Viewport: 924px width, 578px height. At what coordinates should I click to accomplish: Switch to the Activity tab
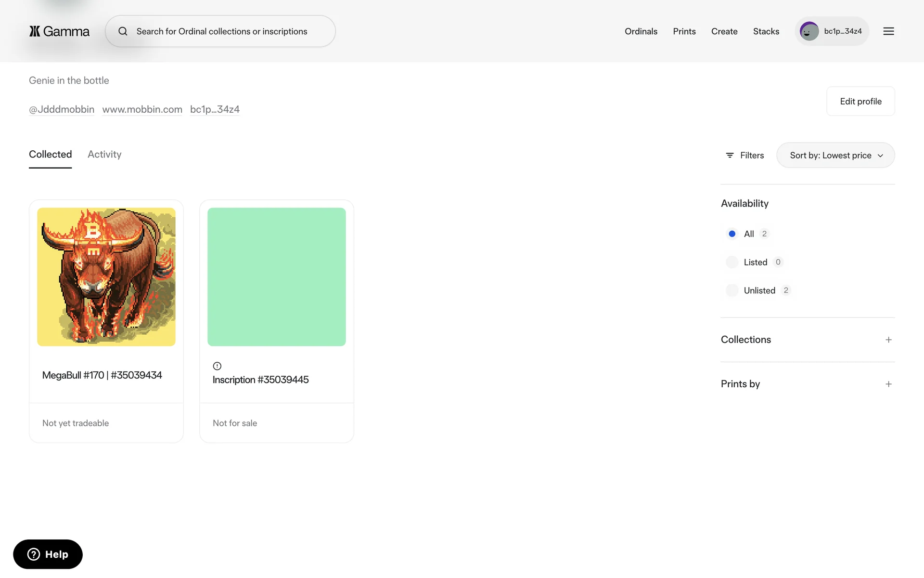point(104,154)
